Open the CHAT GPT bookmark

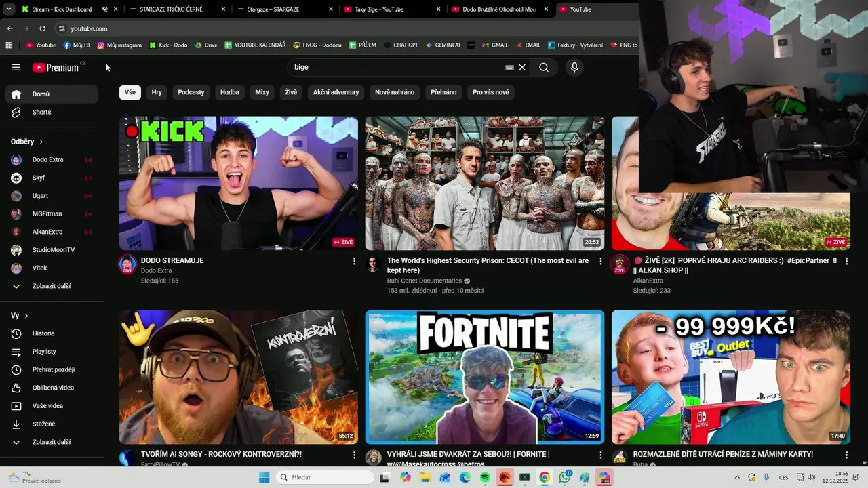(401, 45)
